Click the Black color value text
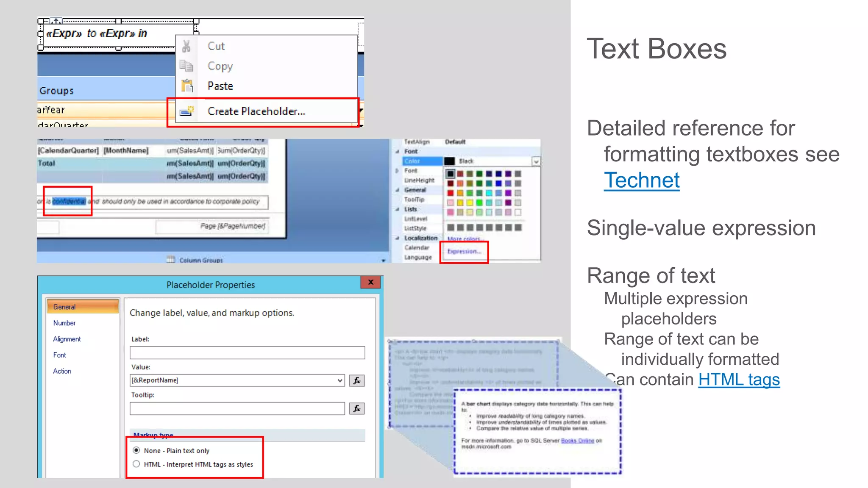The image size is (868, 488). 466,161
